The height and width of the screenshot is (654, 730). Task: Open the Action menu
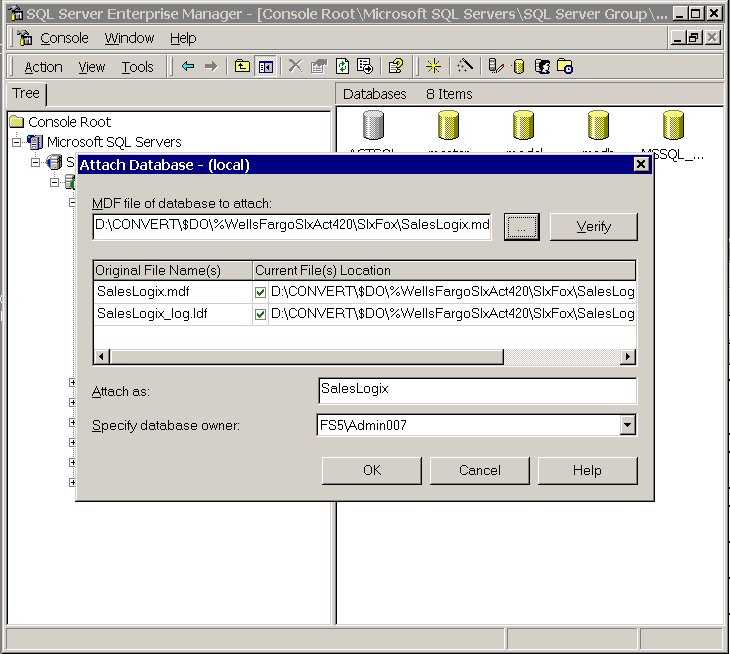(43, 67)
